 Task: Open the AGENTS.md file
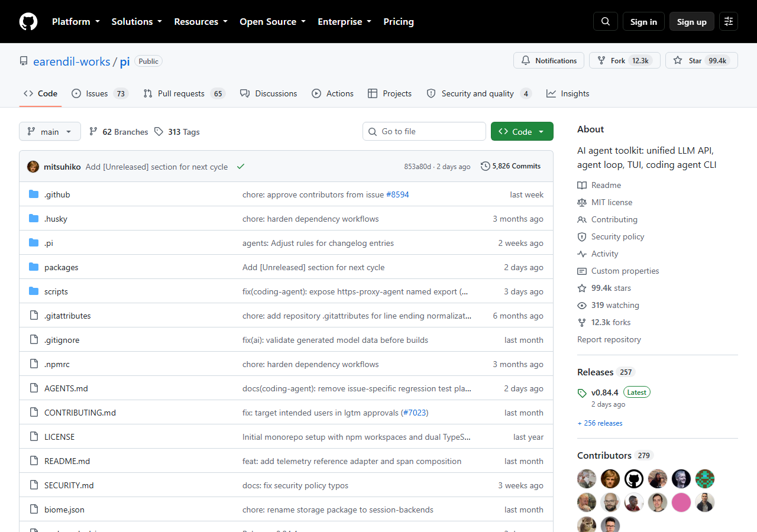(66, 388)
